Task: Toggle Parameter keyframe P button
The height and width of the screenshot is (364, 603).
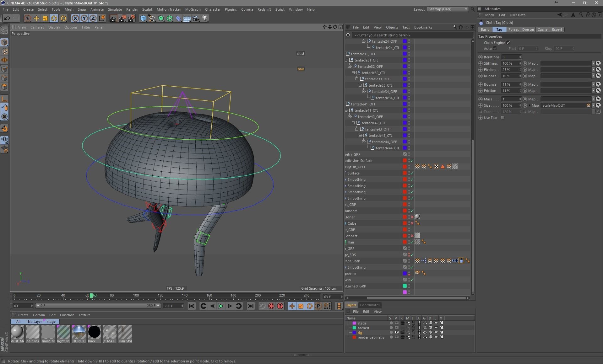Action: click(x=318, y=306)
